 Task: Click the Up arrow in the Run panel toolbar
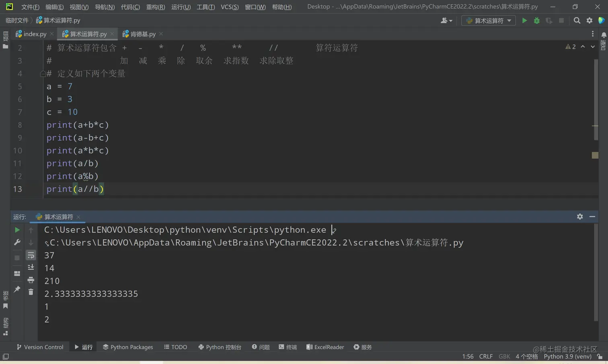pos(31,230)
